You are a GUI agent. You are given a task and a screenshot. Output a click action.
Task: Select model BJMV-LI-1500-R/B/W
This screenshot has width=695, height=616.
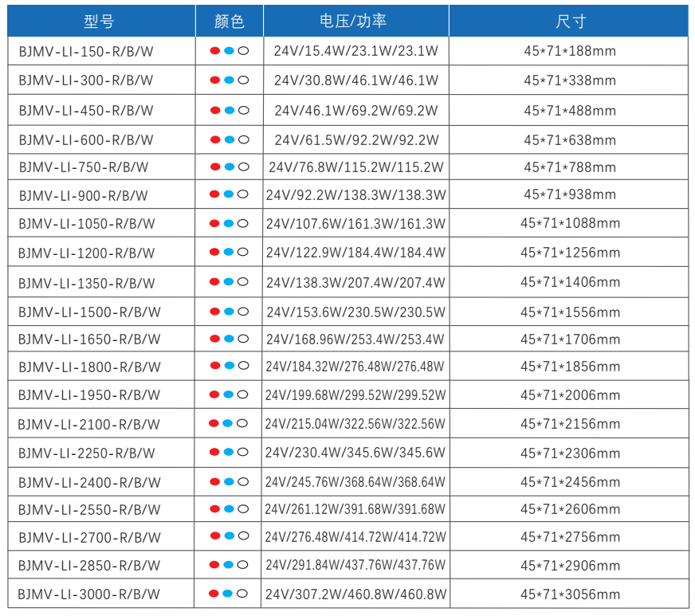[89, 312]
